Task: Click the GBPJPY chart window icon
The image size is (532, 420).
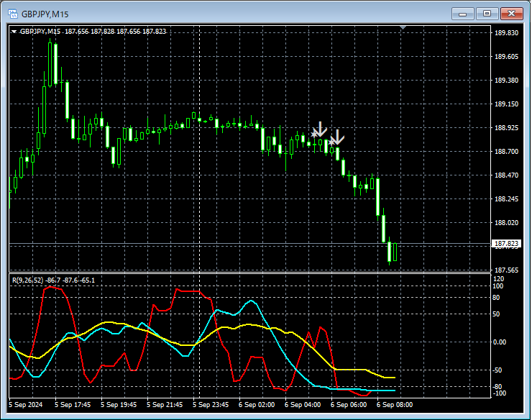Action: point(13,14)
